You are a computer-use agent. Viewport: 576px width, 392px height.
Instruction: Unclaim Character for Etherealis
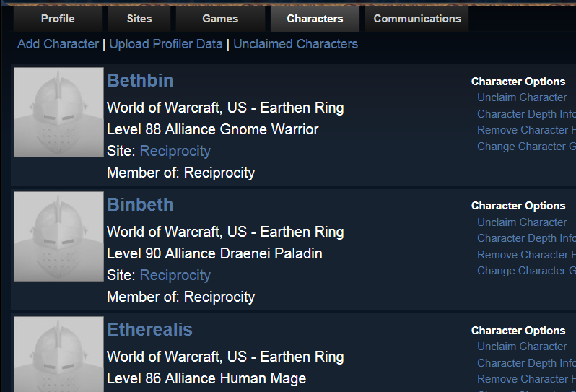coord(522,347)
